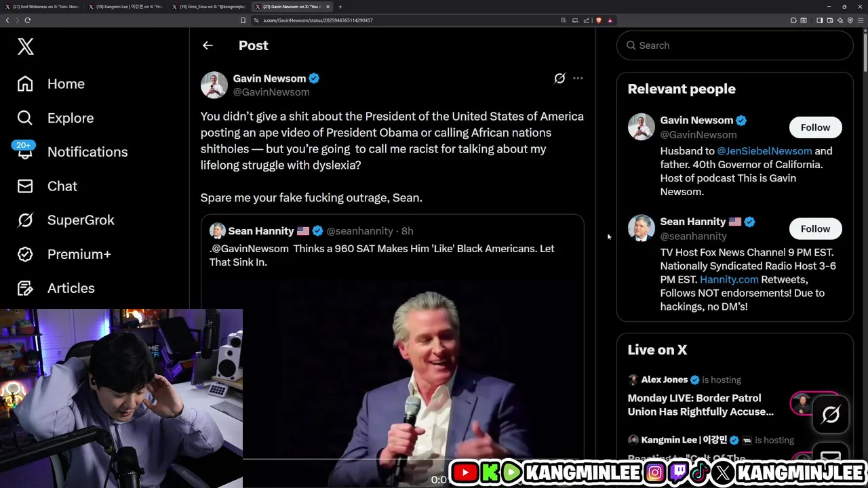
Task: Click the zoom magnifier icon in address bar
Action: [x=563, y=20]
